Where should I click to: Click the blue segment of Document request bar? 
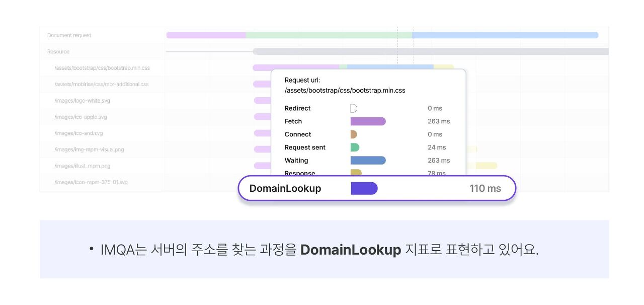click(x=505, y=35)
